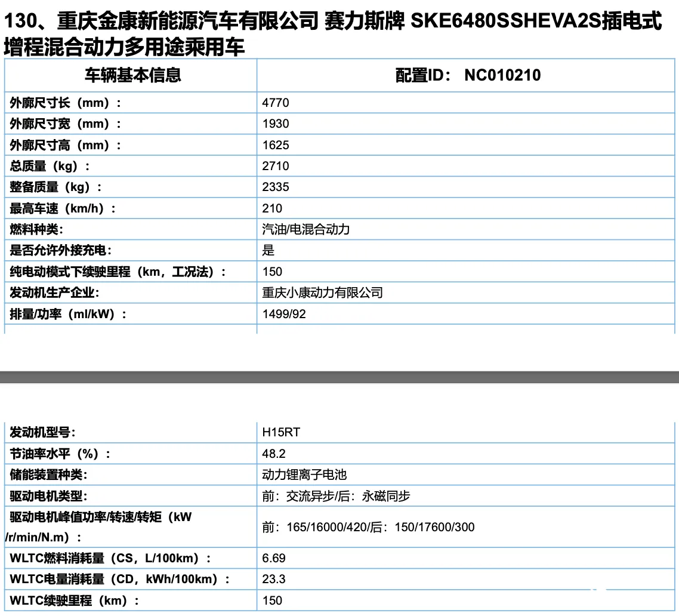Viewport: 679px width, 616px height.
Task: Select the "节油率水平 (%)" label
Action: pos(60,454)
